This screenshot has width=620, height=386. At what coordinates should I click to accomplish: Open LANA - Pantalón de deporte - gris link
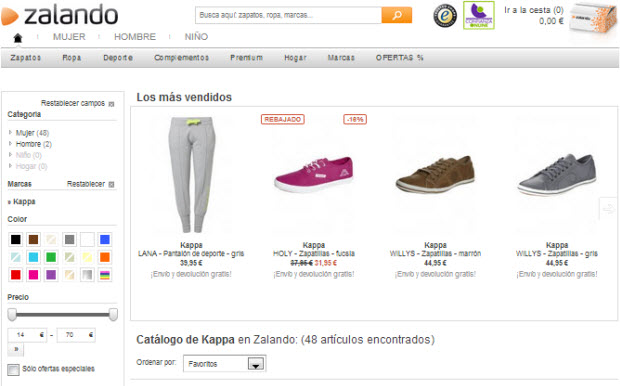191,254
